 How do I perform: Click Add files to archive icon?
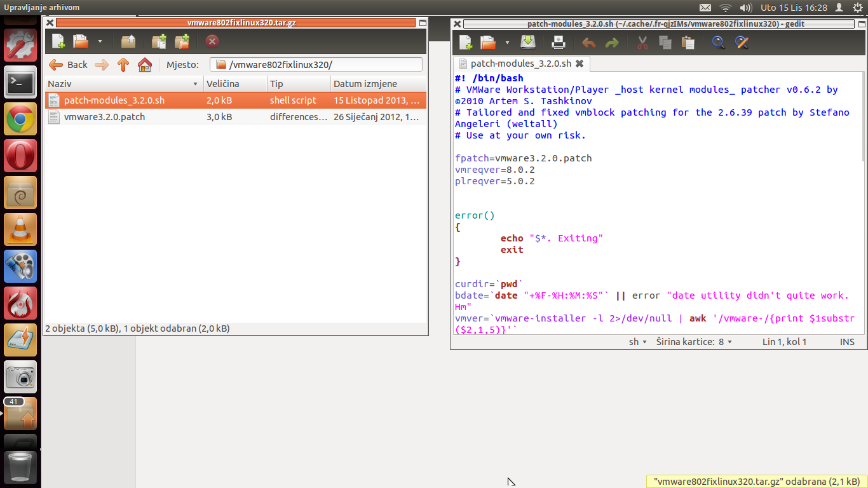click(x=159, y=42)
